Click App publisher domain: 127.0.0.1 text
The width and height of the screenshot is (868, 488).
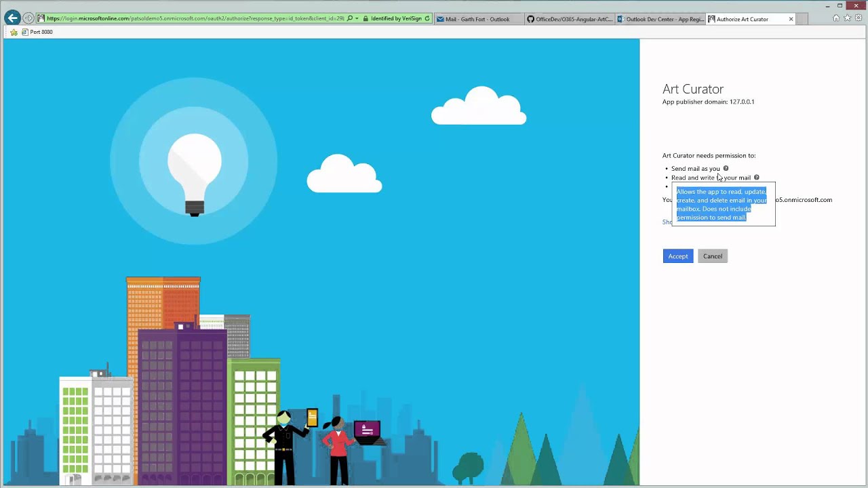708,102
